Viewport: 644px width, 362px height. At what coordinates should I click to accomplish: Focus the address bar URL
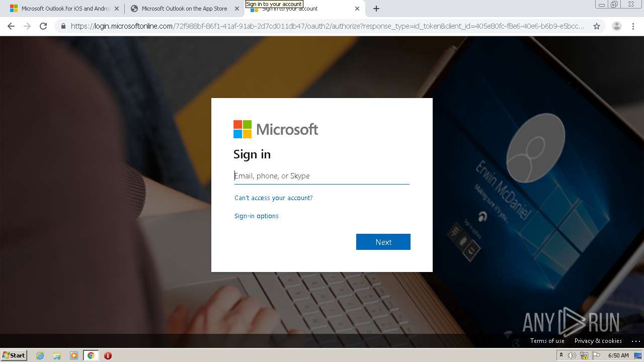pyautogui.click(x=328, y=26)
